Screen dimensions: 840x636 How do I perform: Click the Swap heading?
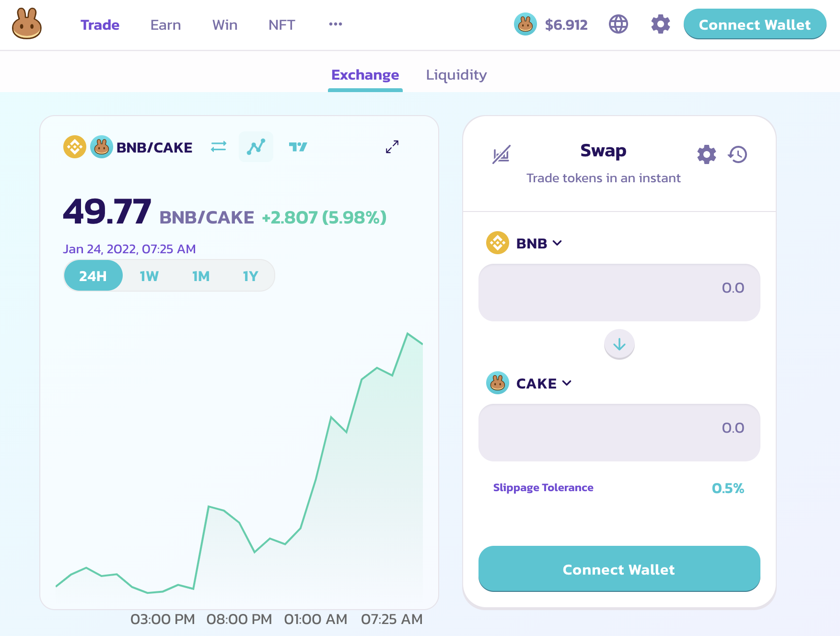(603, 151)
